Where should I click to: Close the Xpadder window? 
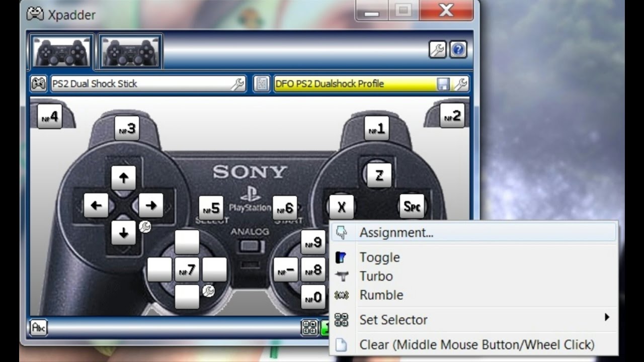(446, 10)
